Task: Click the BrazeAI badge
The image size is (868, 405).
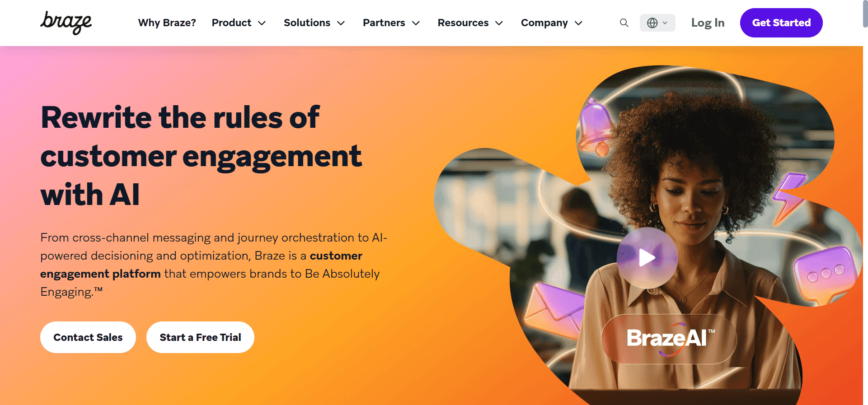Action: point(669,339)
